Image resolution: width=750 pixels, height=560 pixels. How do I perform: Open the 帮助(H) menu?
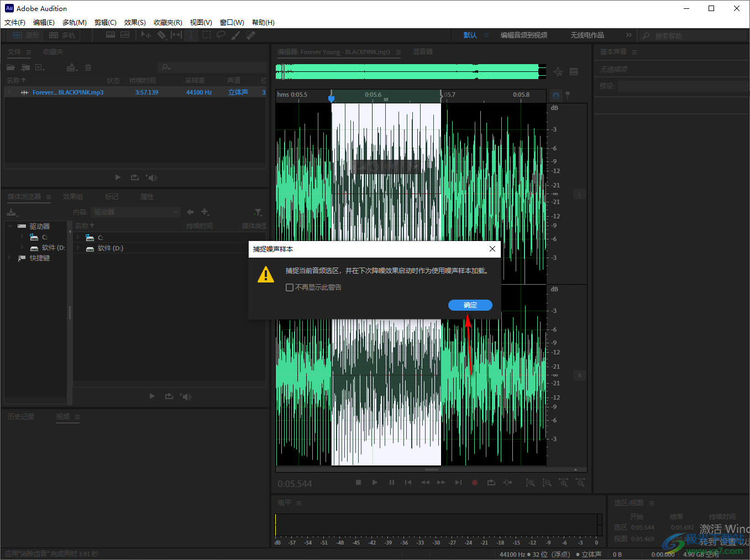(x=263, y=23)
